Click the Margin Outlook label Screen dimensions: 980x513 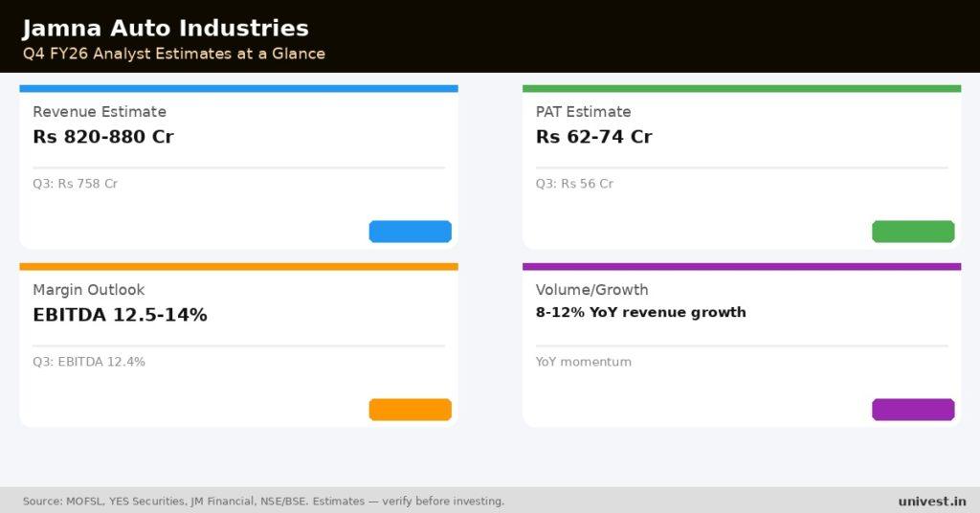coord(89,290)
